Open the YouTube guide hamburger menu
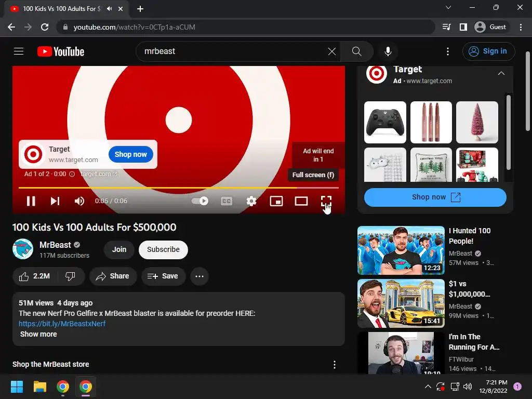Screen dimensions: 532x399 (19, 51)
